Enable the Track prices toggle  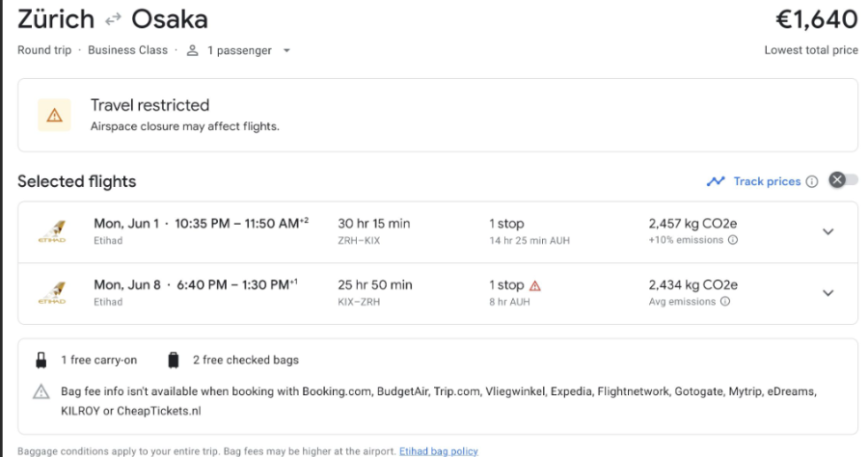843,180
